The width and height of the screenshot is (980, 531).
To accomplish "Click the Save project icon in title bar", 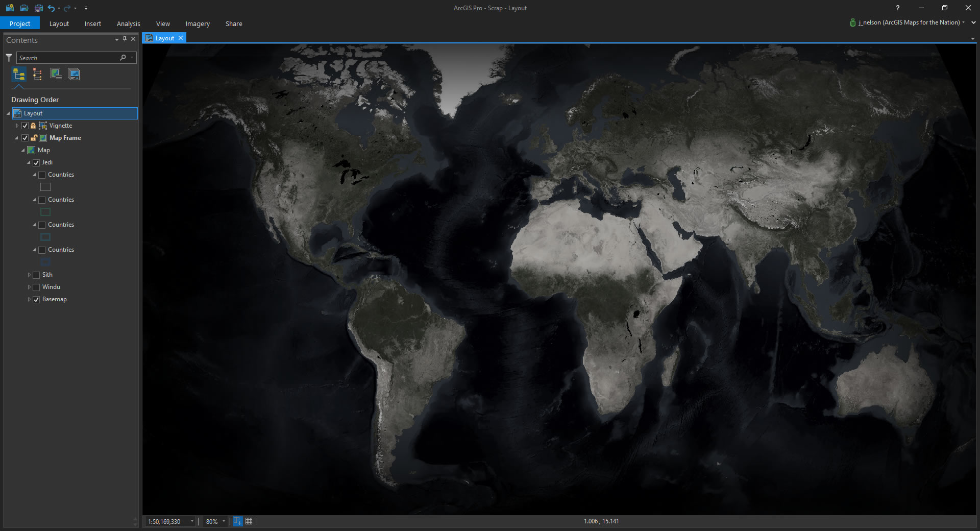I will 38,8.
